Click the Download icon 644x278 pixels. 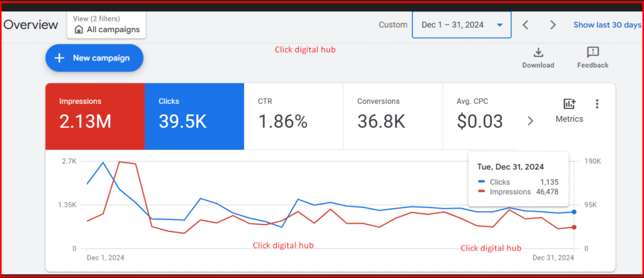tap(538, 52)
